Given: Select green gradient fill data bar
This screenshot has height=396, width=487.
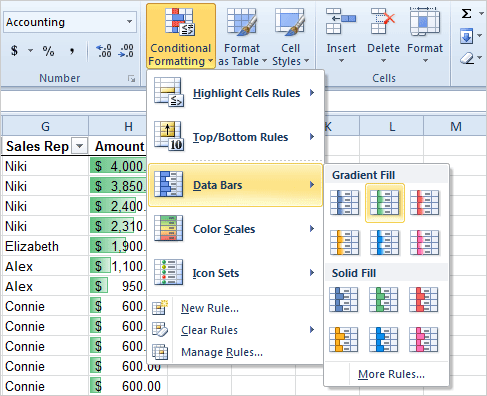Looking at the screenshot, I should [385, 203].
